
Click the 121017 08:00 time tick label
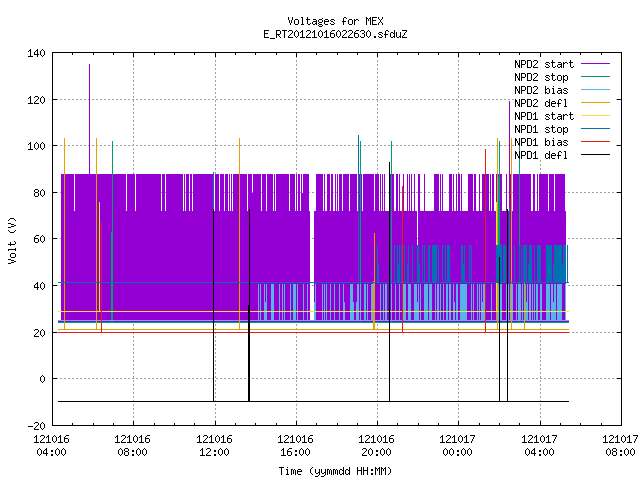coord(620,446)
